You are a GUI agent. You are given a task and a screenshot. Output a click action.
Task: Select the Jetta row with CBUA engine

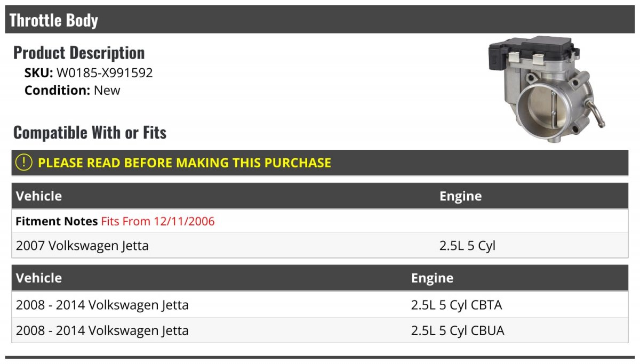click(320, 330)
